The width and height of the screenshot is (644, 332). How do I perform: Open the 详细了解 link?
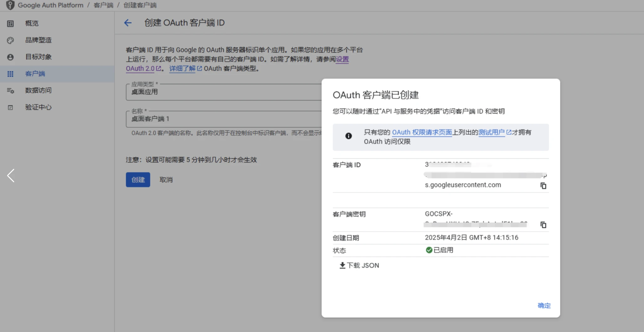coord(185,69)
